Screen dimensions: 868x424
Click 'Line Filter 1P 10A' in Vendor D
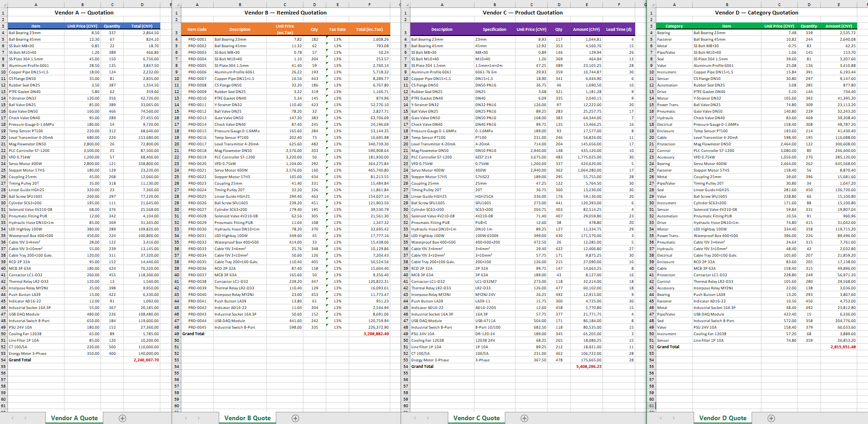[727, 340]
